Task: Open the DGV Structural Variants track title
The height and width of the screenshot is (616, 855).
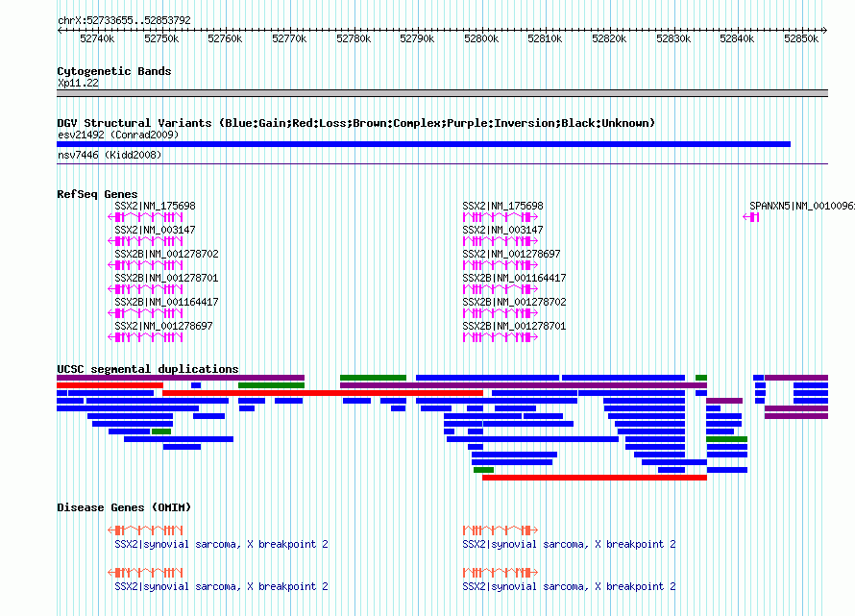Action: 356,123
